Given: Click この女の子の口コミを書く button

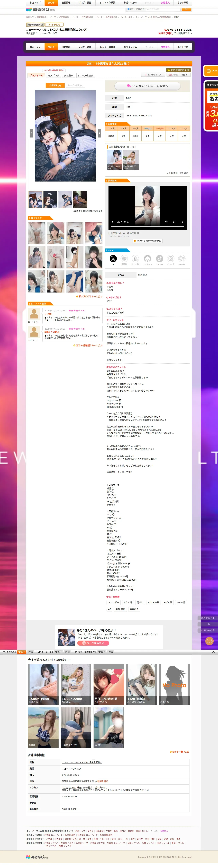Looking at the screenshot, I should pos(147,86).
